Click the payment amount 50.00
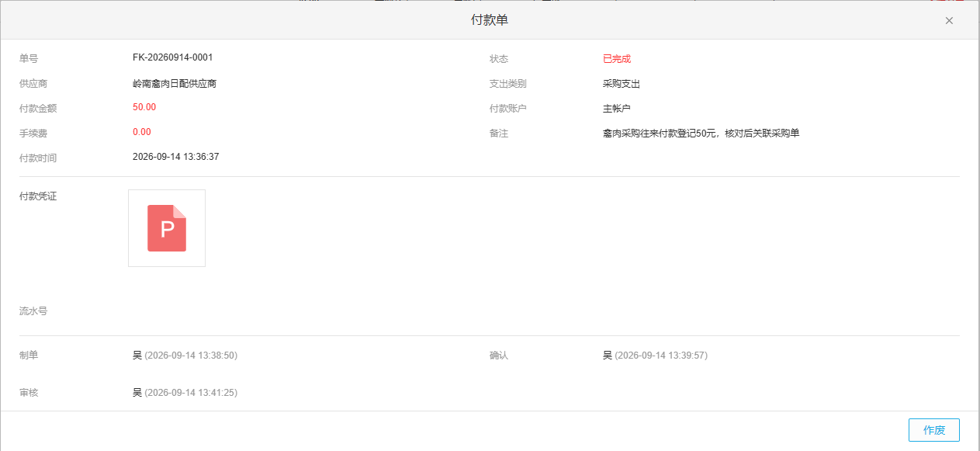Image resolution: width=980 pixels, height=451 pixels. click(144, 107)
